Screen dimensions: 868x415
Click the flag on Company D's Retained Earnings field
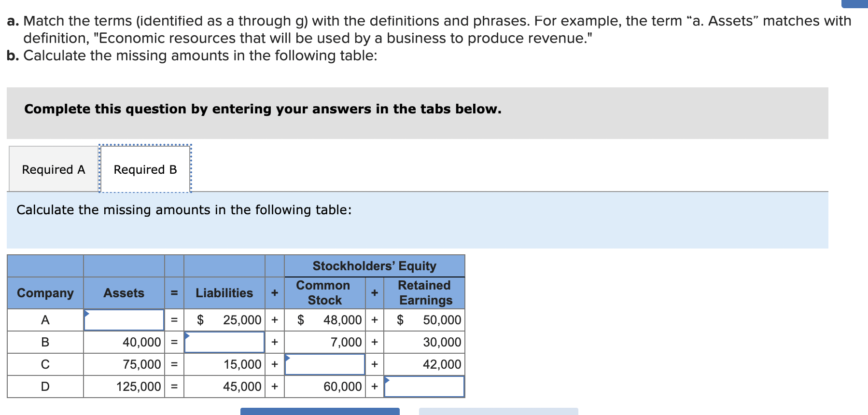click(387, 379)
